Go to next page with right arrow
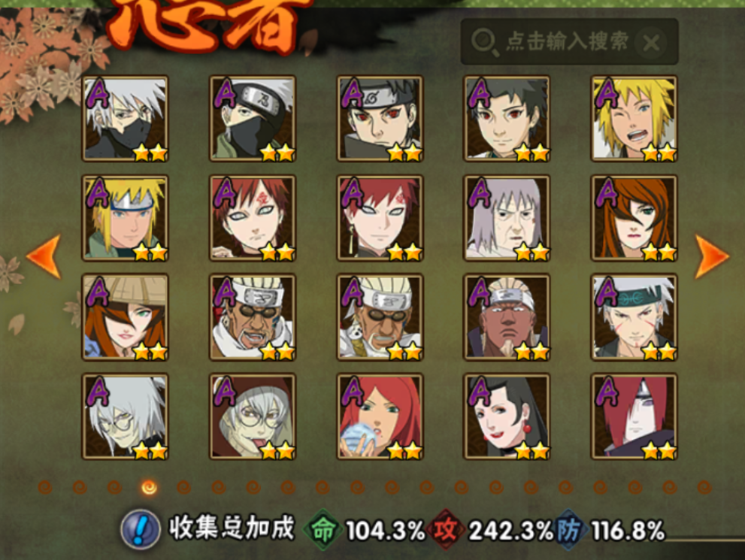This screenshot has height=560, width=745. 710,256
